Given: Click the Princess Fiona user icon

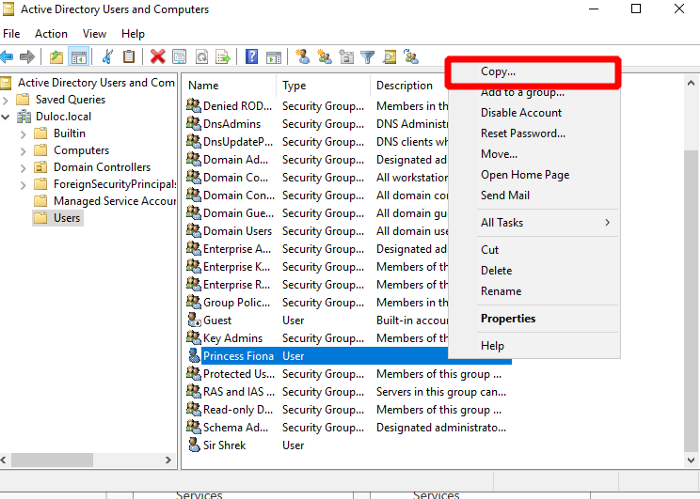Looking at the screenshot, I should 194,355.
